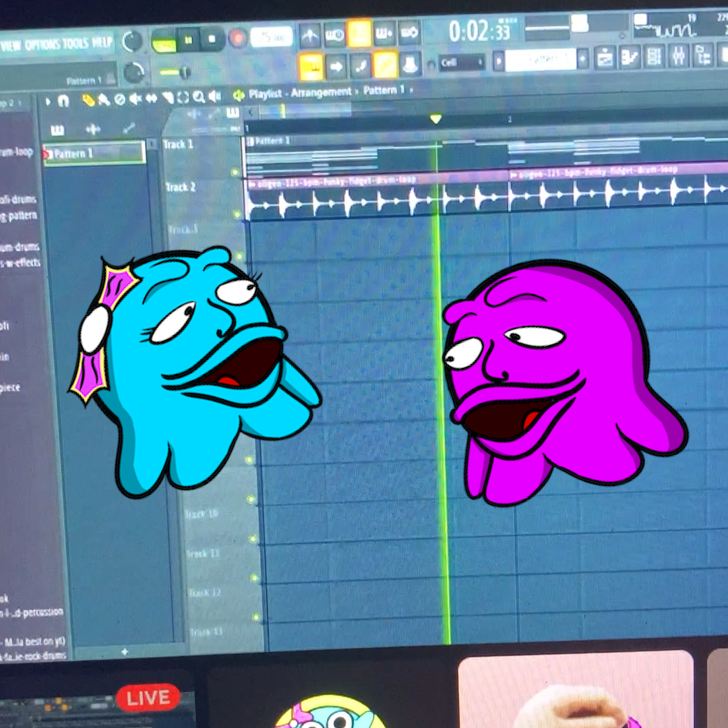728x728 pixels.
Task: Open the Playlist menu arrow
Action: 47,102
